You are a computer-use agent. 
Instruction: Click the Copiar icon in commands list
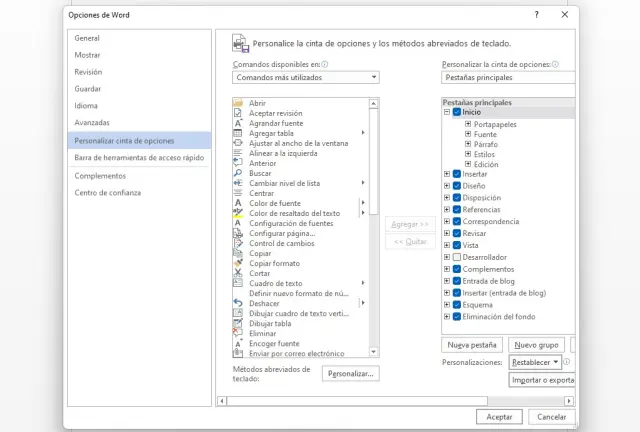pyautogui.click(x=238, y=253)
